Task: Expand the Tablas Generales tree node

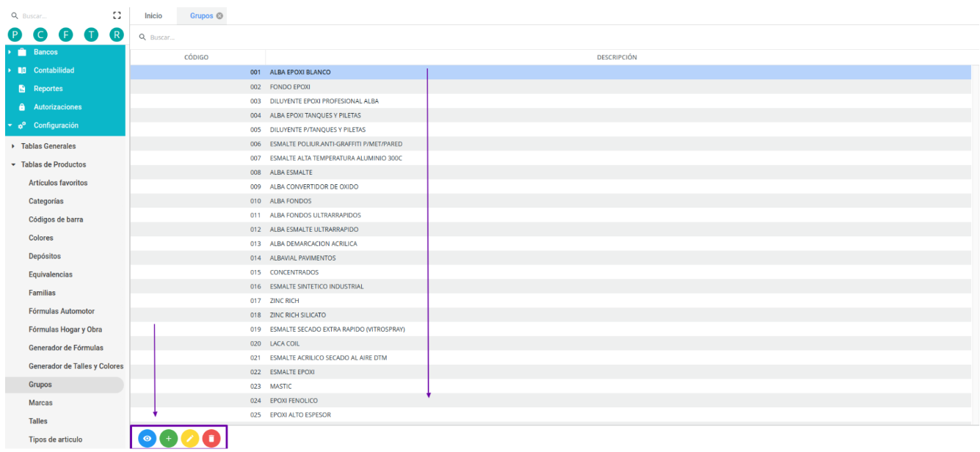Action: (x=14, y=146)
